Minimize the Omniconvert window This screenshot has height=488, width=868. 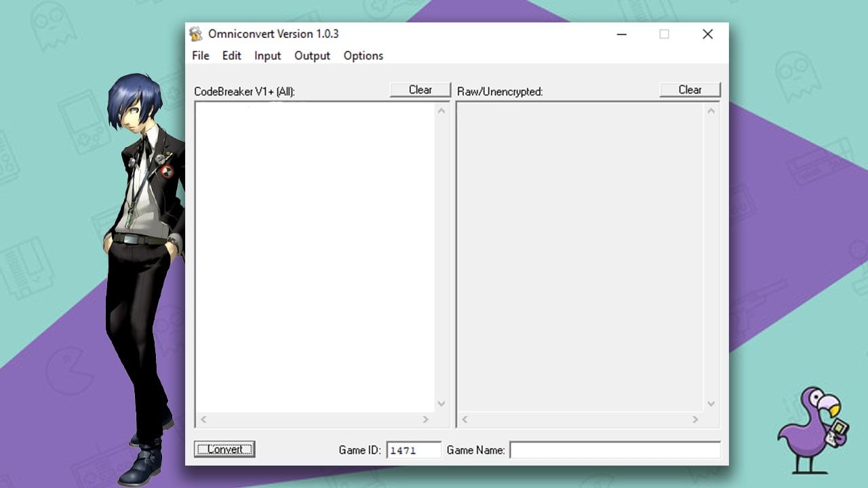622,34
